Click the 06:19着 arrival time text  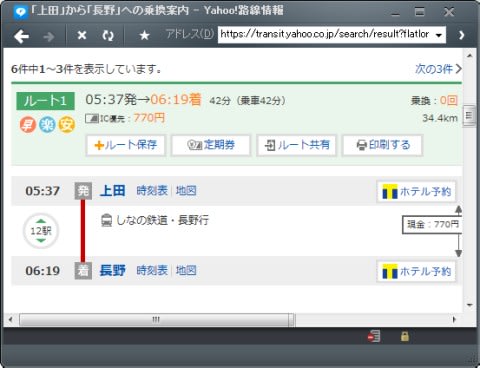(x=176, y=99)
